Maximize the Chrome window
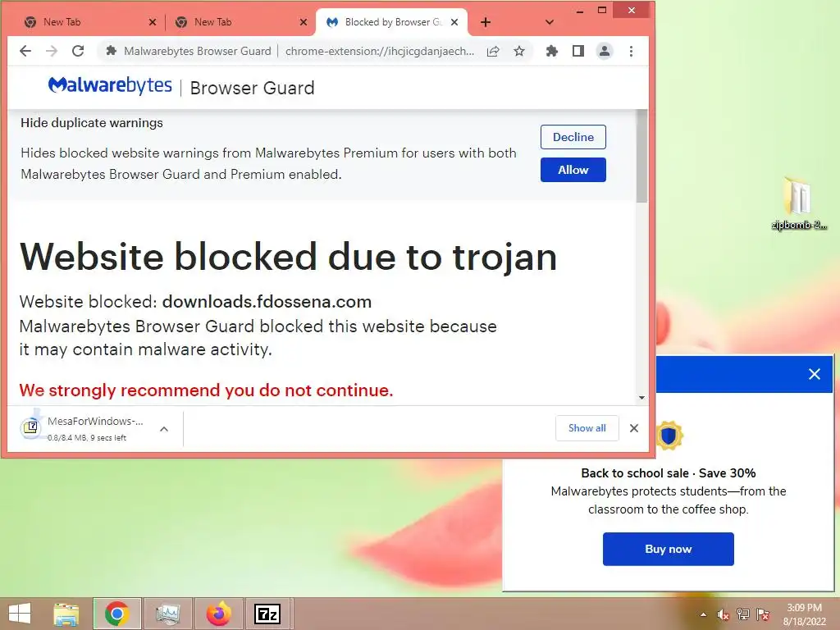 pyautogui.click(x=602, y=11)
